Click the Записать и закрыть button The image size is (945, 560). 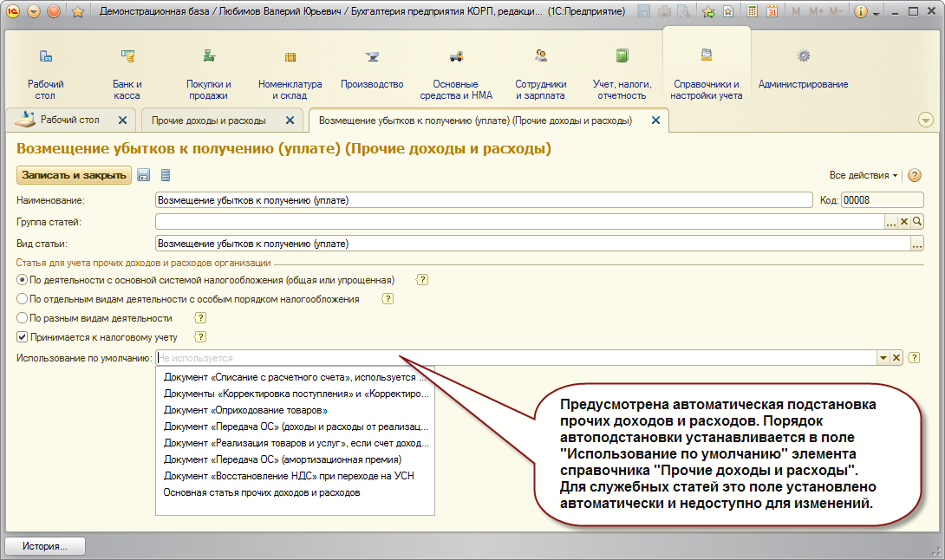[x=74, y=175]
